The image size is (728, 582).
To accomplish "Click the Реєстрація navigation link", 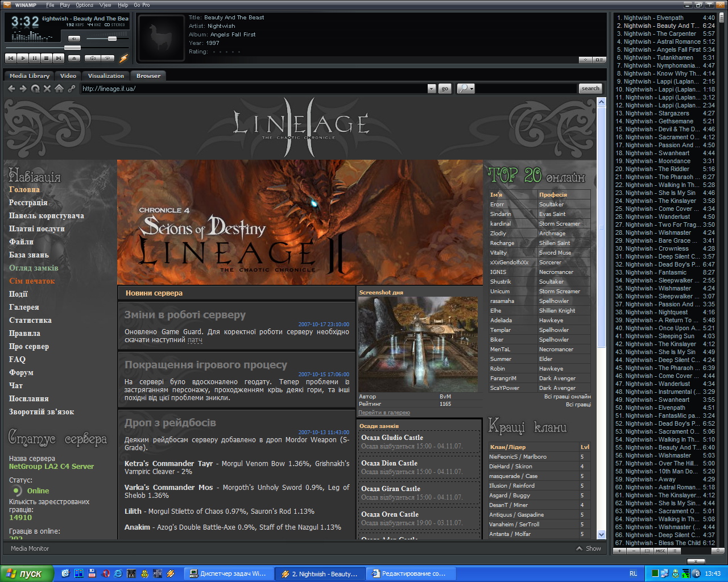I will 28,202.
